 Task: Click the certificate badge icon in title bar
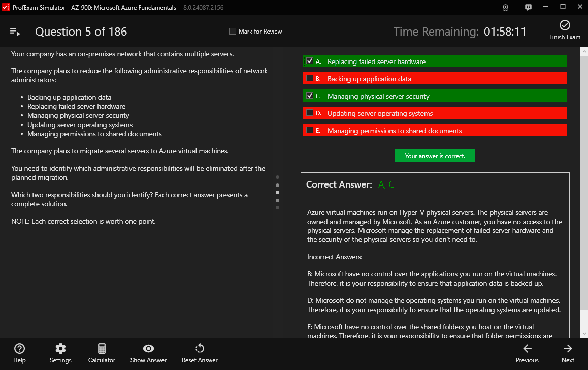[x=506, y=8]
